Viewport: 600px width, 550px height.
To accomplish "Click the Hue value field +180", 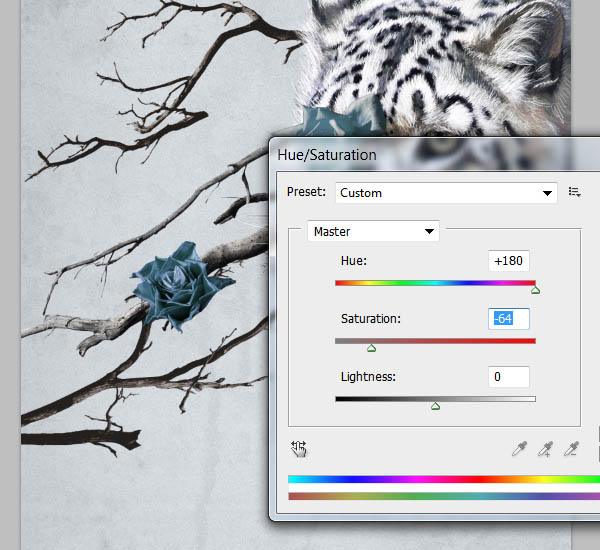I will 509,261.
